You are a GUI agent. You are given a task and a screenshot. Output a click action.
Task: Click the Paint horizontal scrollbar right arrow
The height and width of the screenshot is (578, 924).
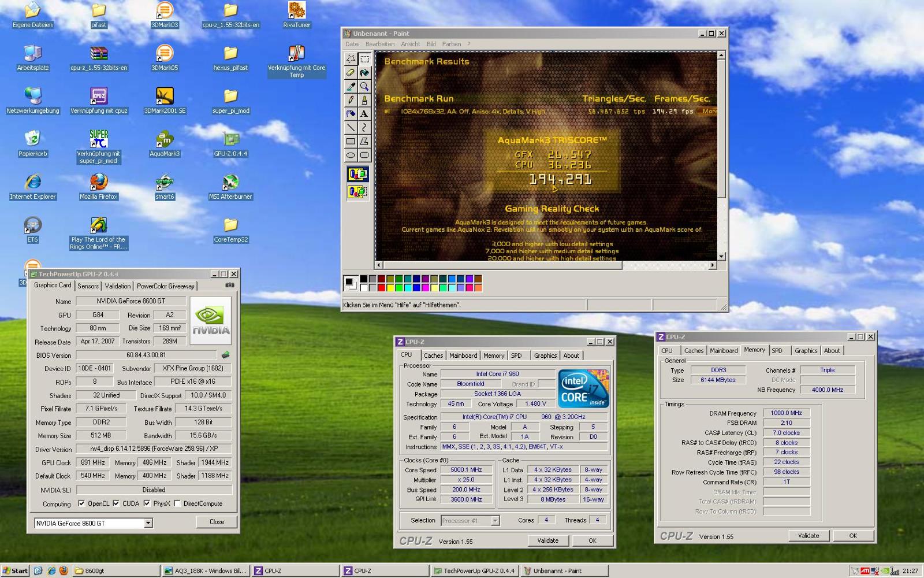click(x=713, y=265)
